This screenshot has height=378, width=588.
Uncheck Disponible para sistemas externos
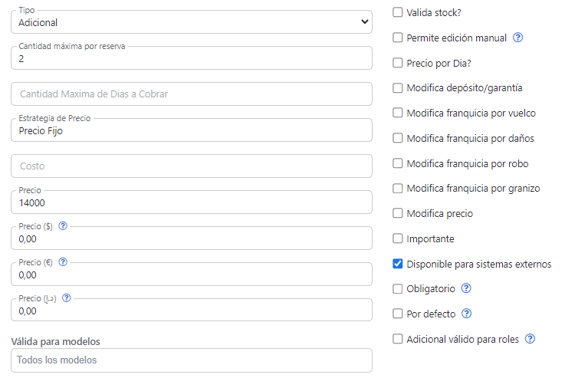(x=397, y=265)
